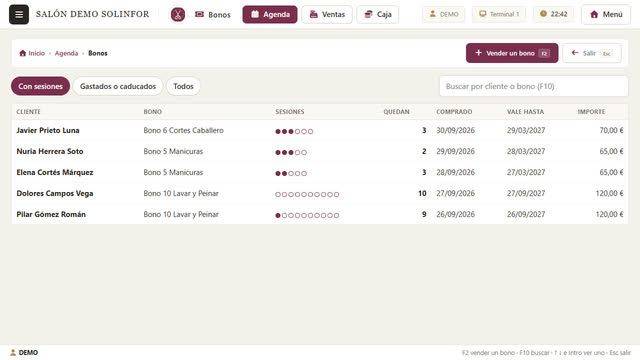Viewport: 640px width, 360px height.
Task: Select Gastados o caducados filter
Action: point(118,86)
